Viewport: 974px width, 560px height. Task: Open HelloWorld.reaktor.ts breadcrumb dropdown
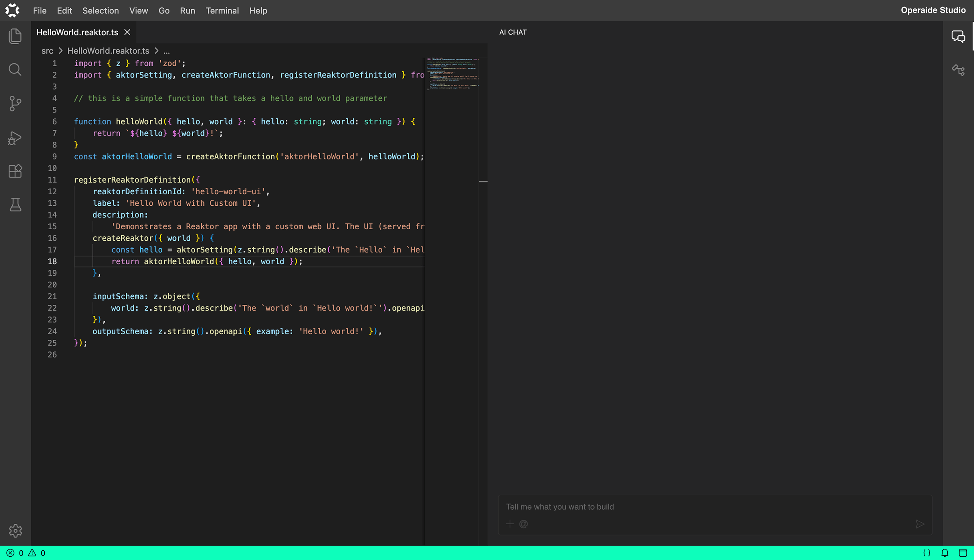click(108, 51)
